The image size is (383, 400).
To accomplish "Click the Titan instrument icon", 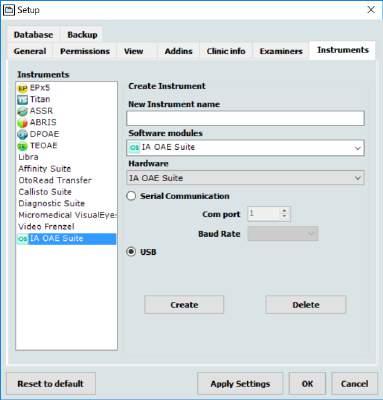I will coord(22,100).
